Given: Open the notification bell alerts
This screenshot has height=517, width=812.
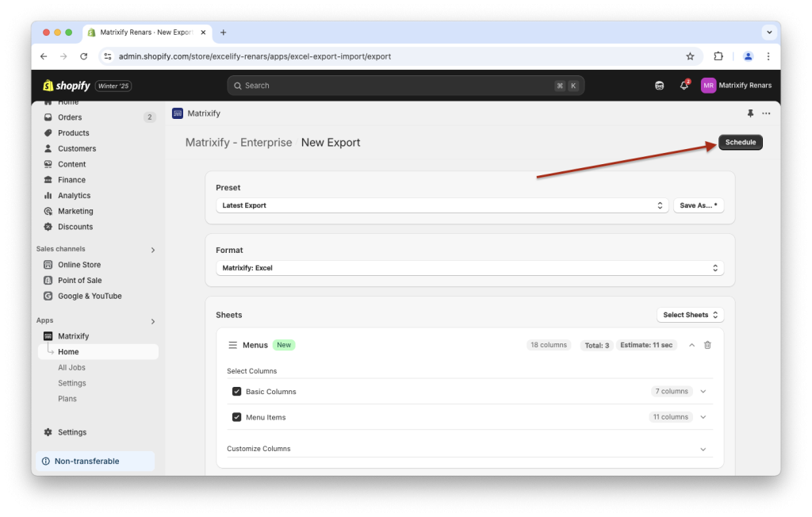Looking at the screenshot, I should click(x=684, y=85).
